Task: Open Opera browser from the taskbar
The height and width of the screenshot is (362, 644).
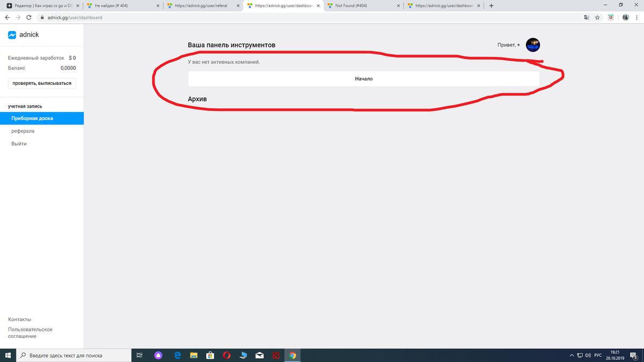Action: coord(227,355)
